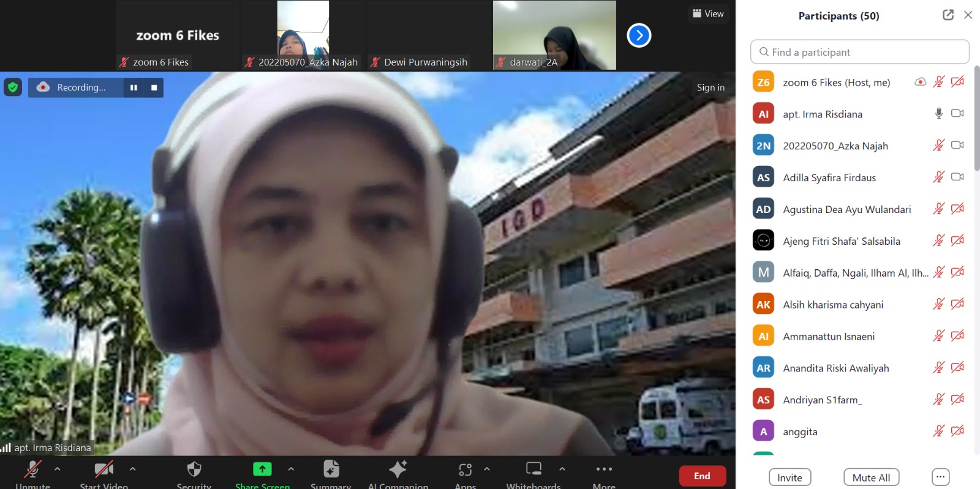Open AI Companion sparkle icon
This screenshot has width=980, height=489.
coord(398,469)
